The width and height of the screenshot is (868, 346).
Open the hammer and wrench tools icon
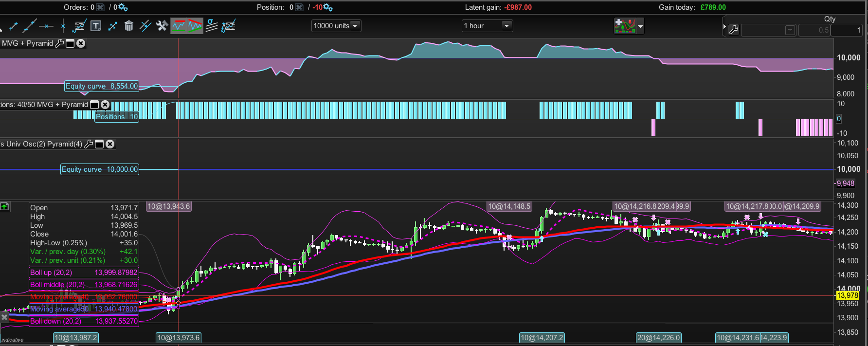(x=162, y=26)
